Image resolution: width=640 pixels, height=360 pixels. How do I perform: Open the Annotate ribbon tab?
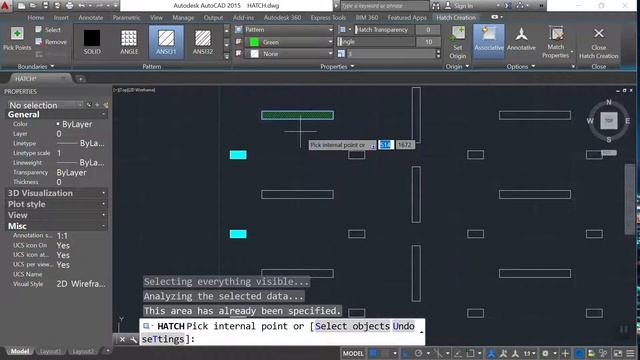[x=91, y=18]
